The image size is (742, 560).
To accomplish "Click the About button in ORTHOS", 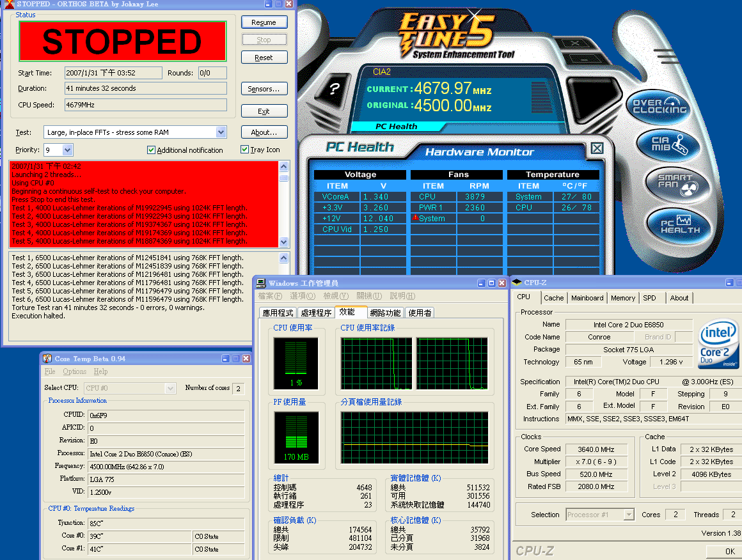I will coord(264,132).
